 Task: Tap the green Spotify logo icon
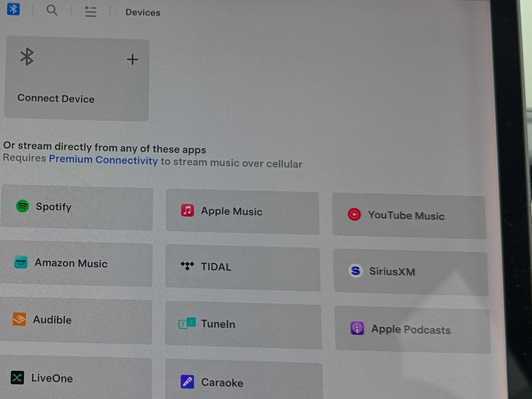click(23, 206)
